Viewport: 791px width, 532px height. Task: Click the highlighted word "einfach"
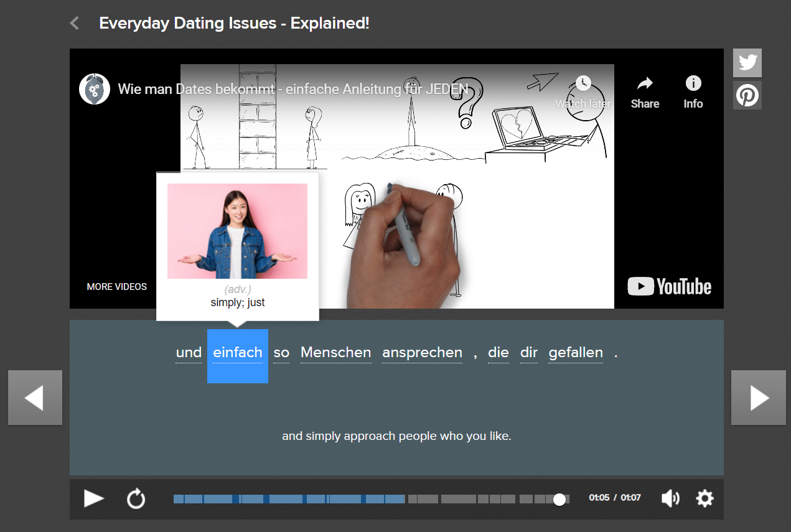(x=237, y=353)
